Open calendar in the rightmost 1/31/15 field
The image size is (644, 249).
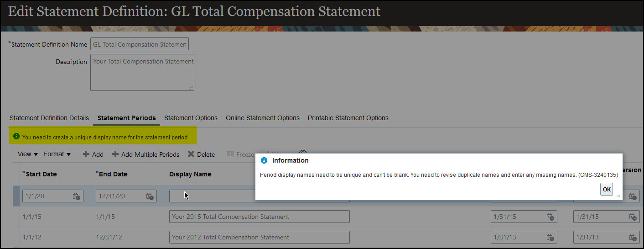633,217
